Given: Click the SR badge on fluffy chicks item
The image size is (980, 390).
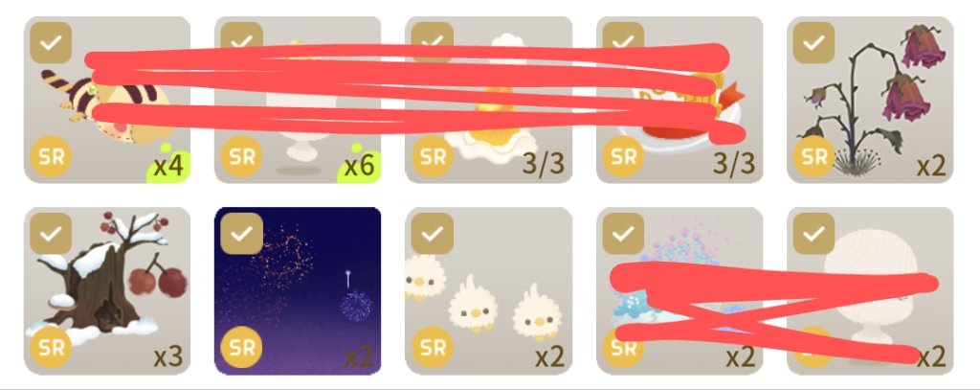Looking at the screenshot, I should coord(433,347).
